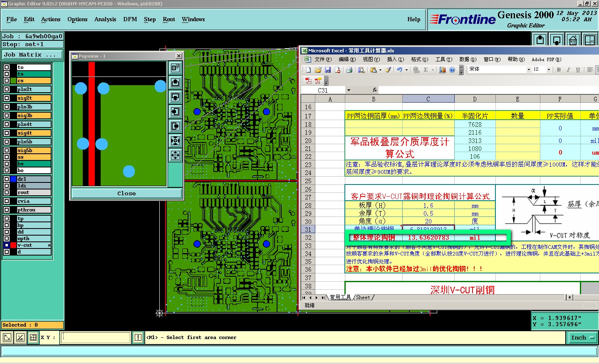This screenshot has width=599, height=364.
Task: Click the Job Matrix button
Action: pos(32,54)
